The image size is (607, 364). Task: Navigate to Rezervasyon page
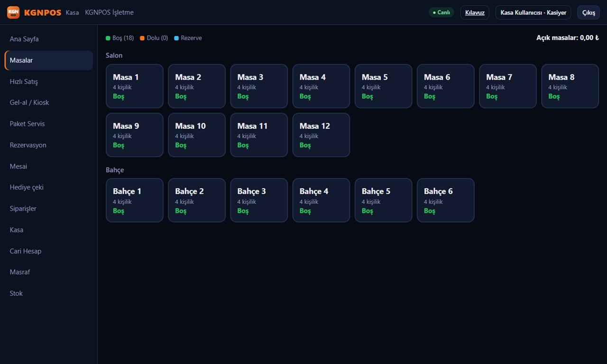[x=49, y=145]
